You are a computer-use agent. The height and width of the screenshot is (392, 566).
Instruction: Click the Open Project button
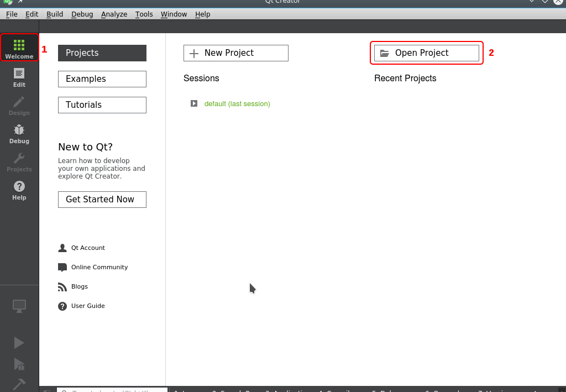[427, 53]
